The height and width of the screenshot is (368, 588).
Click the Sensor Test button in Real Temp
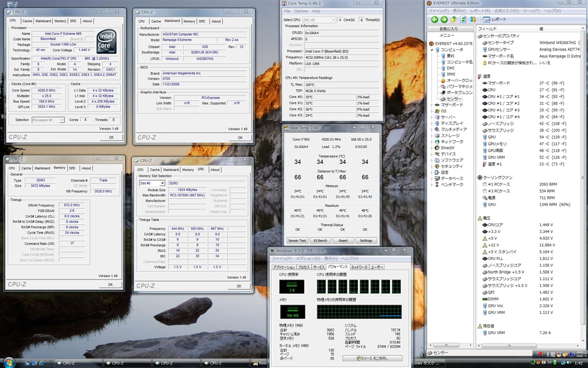[297, 240]
